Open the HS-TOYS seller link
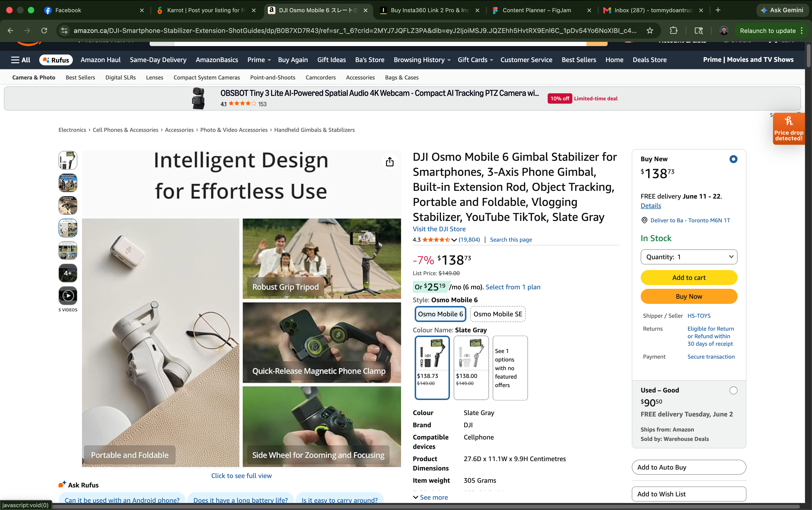812x510 pixels. point(699,316)
